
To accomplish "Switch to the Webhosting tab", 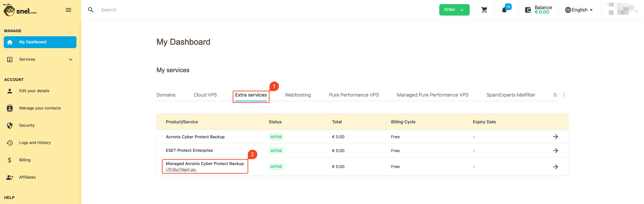I will [x=298, y=95].
